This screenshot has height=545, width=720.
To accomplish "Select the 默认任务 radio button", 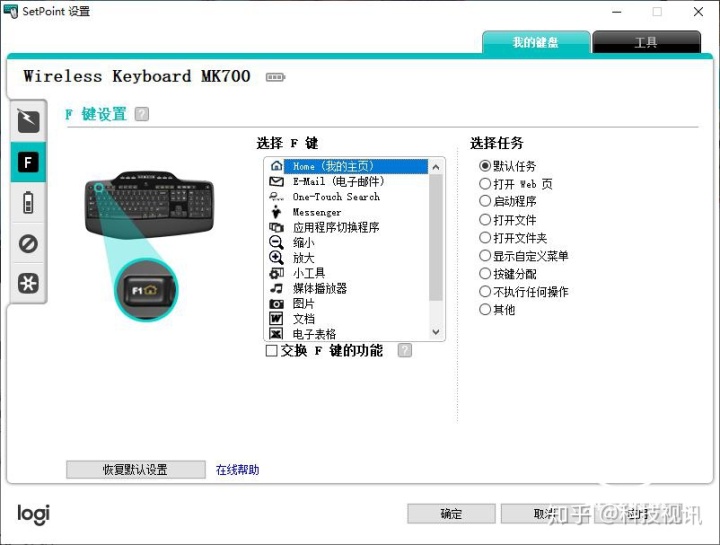I will pyautogui.click(x=485, y=165).
